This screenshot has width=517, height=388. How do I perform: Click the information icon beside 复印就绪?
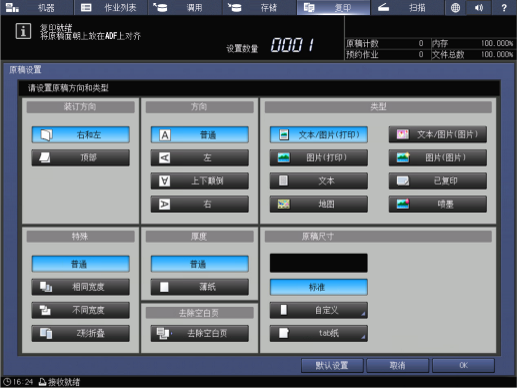tap(23, 31)
